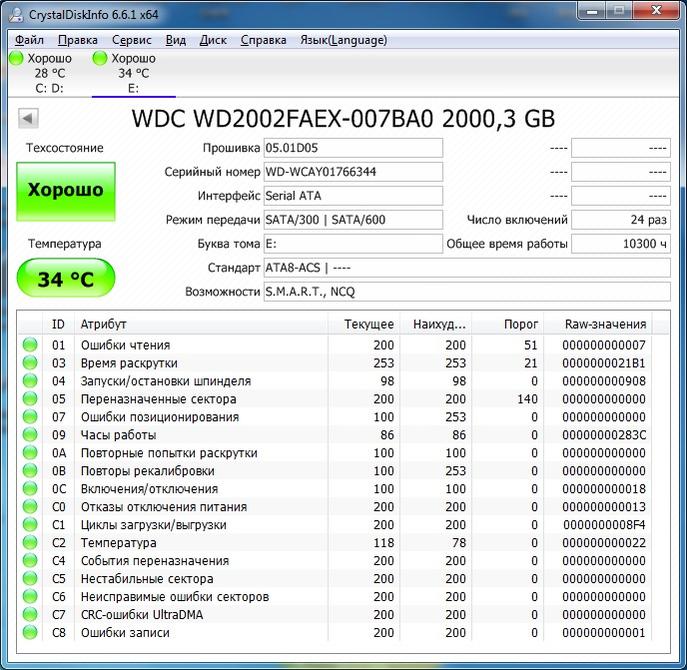Open the Правка menu
Screen dimensions: 687x670
point(78,40)
